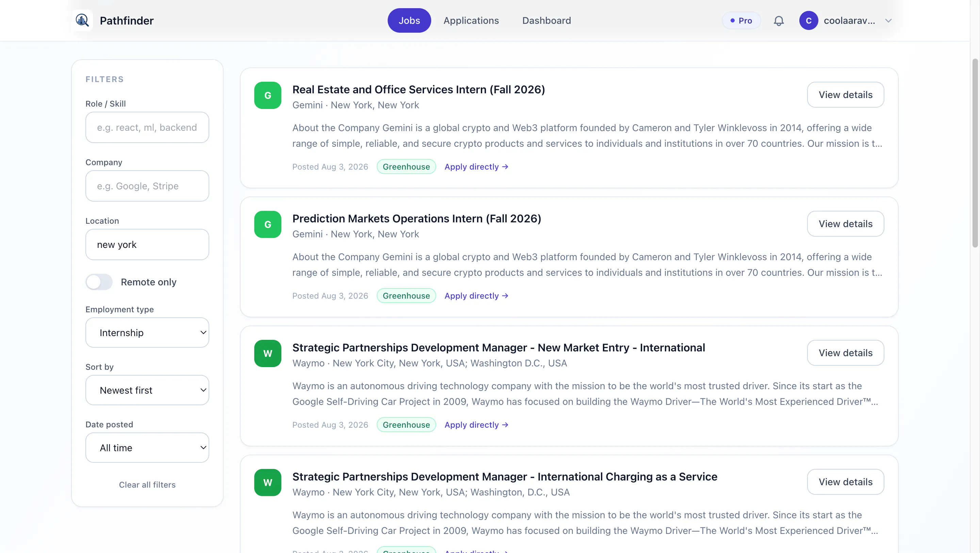Toggle the Remote only switch
Viewport: 980px width, 553px height.
99,282
